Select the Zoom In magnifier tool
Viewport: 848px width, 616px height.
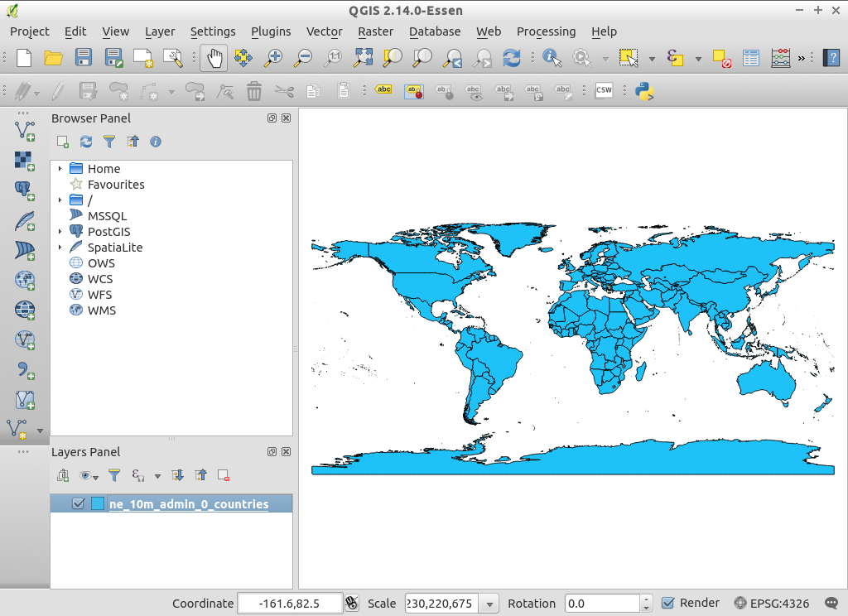(x=273, y=58)
